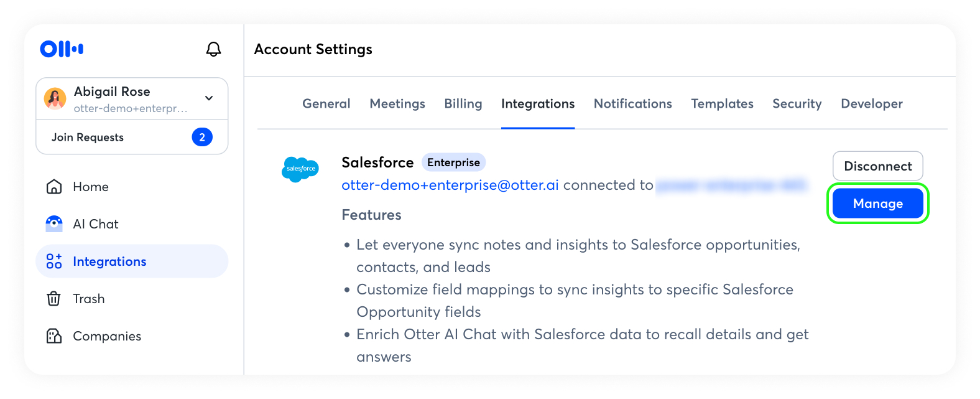Screen dimensions: 980x399
Task: Open the notifications bell
Action: tap(213, 49)
